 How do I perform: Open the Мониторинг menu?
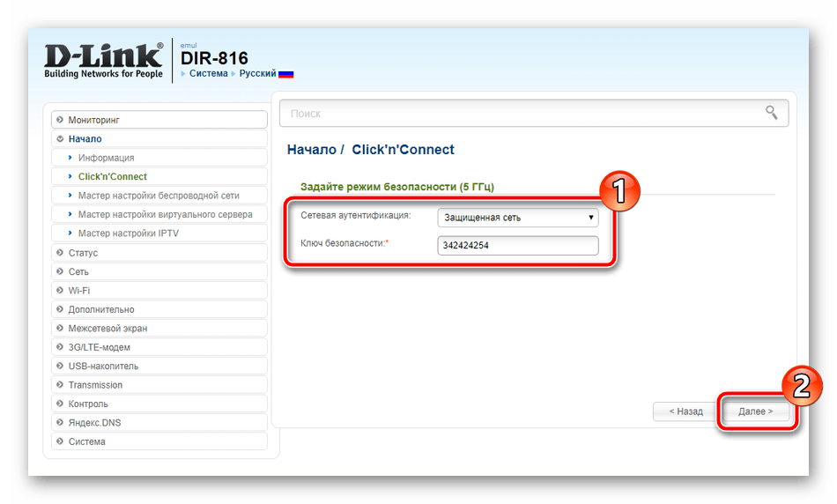tap(159, 120)
